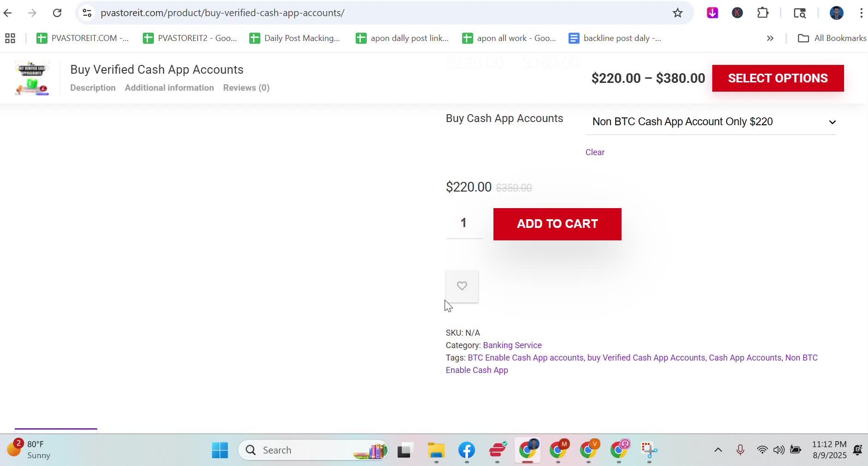Open the Extensions puzzle icon

click(x=762, y=13)
